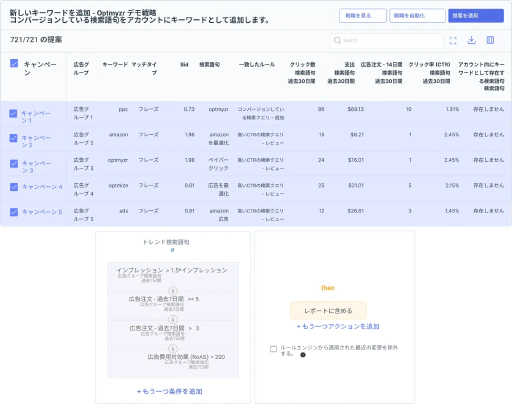Screen dimensions: 512x406
Task: Select the keyword cell 'ppc'
Action: pos(123,109)
